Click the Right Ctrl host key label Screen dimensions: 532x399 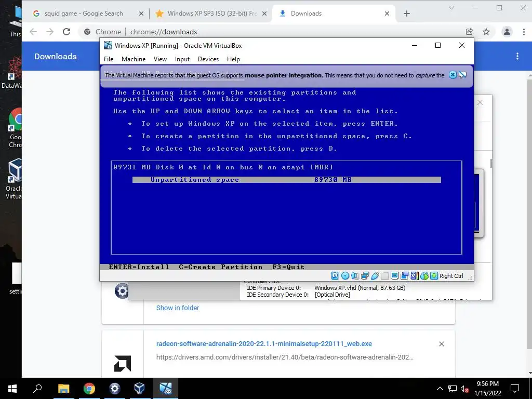click(x=451, y=276)
